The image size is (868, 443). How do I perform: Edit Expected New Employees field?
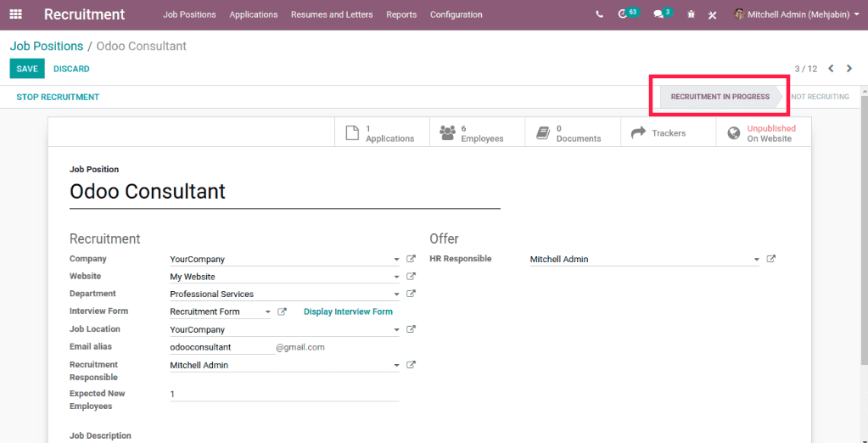coord(284,395)
